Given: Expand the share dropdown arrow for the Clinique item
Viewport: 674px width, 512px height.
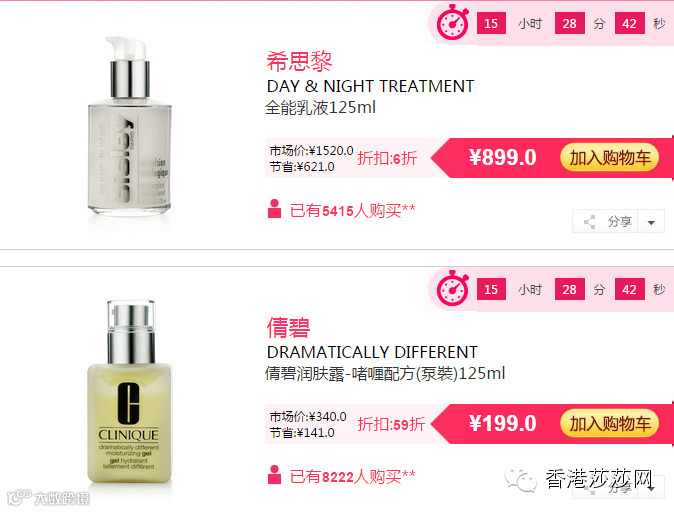Looking at the screenshot, I should 652,488.
